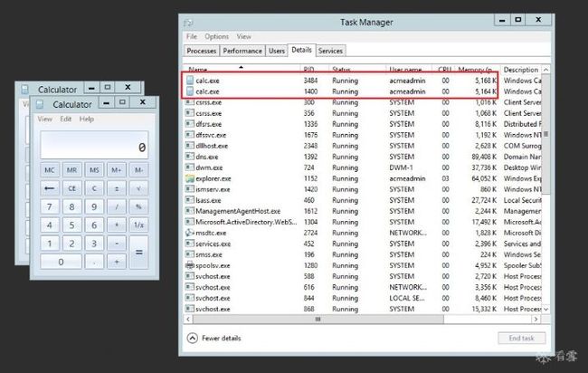Viewport: 588px width, 373px height.
Task: Click the lsass.exe process icon
Action: tap(190, 200)
